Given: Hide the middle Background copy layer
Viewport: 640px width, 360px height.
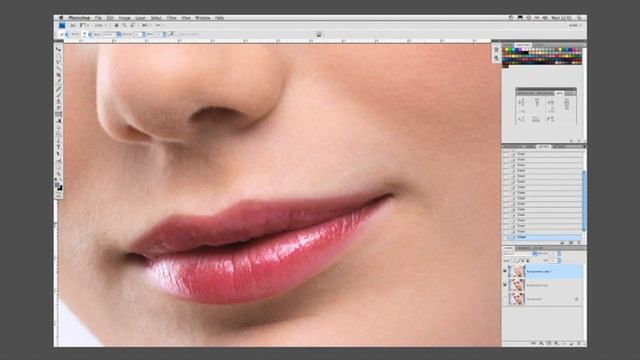Looking at the screenshot, I should (x=505, y=285).
